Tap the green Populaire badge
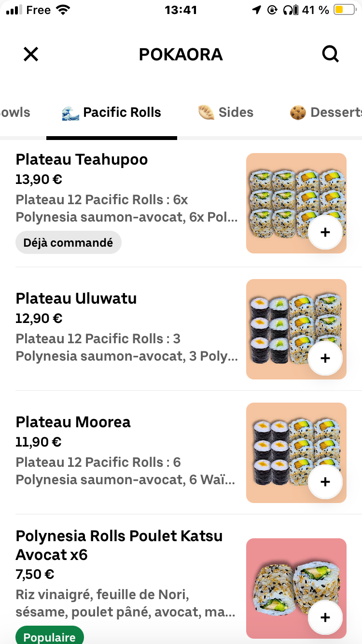Screen dimensions: 362x644 point(50,635)
